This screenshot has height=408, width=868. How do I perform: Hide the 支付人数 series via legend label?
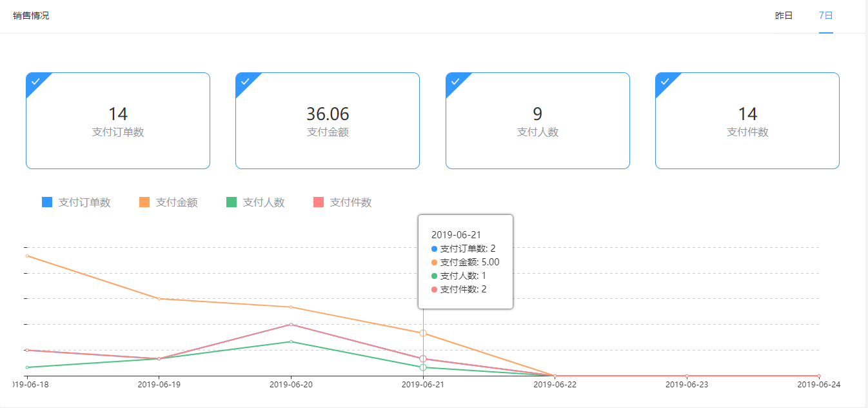coord(264,203)
